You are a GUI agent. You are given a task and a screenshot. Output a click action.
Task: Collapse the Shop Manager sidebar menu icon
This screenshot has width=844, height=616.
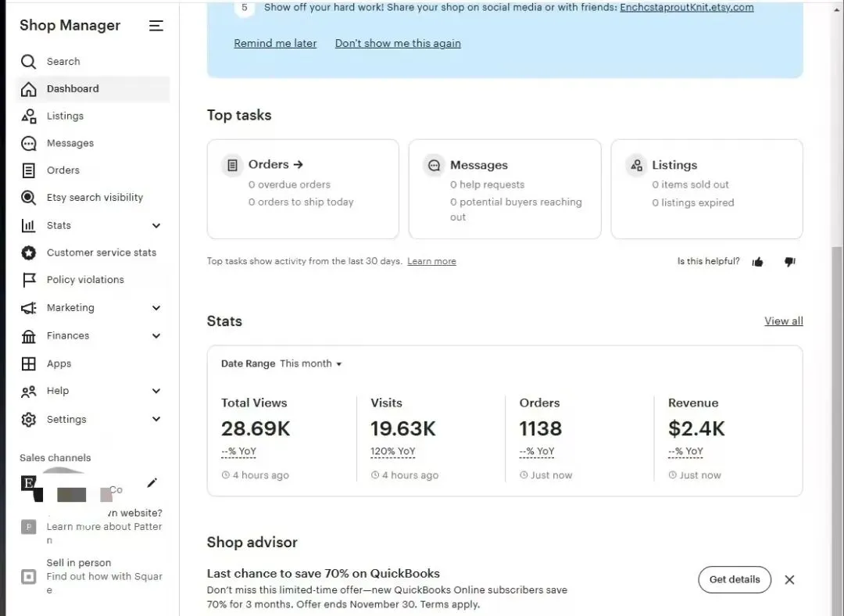tap(156, 26)
